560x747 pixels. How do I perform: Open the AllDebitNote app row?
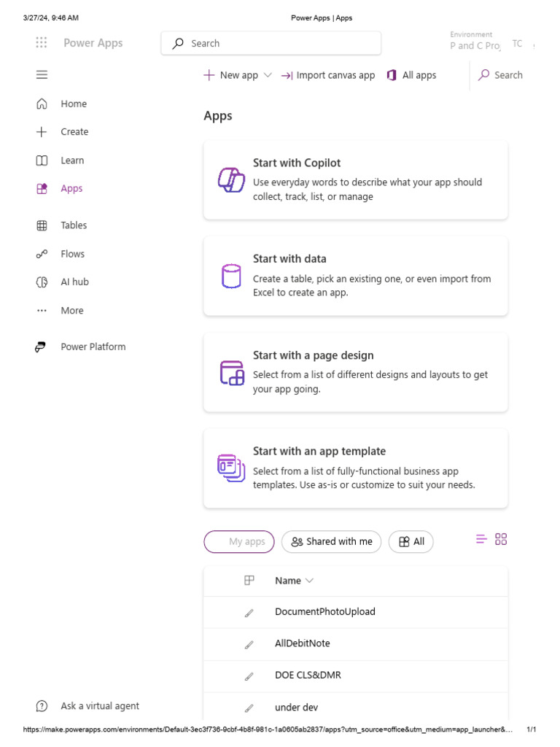click(x=356, y=644)
